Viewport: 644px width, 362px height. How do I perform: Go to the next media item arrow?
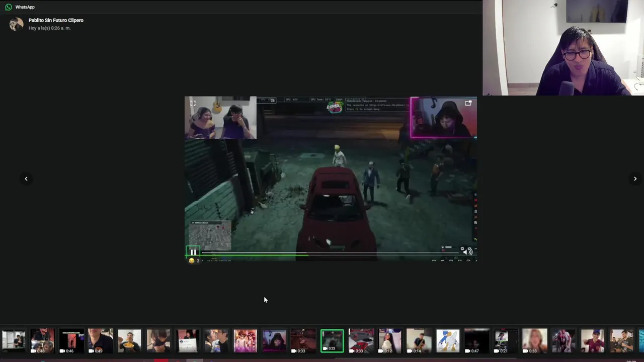[635, 178]
